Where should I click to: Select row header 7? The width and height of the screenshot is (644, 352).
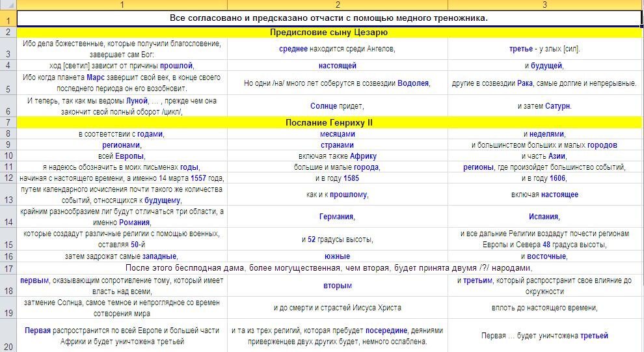(8, 122)
